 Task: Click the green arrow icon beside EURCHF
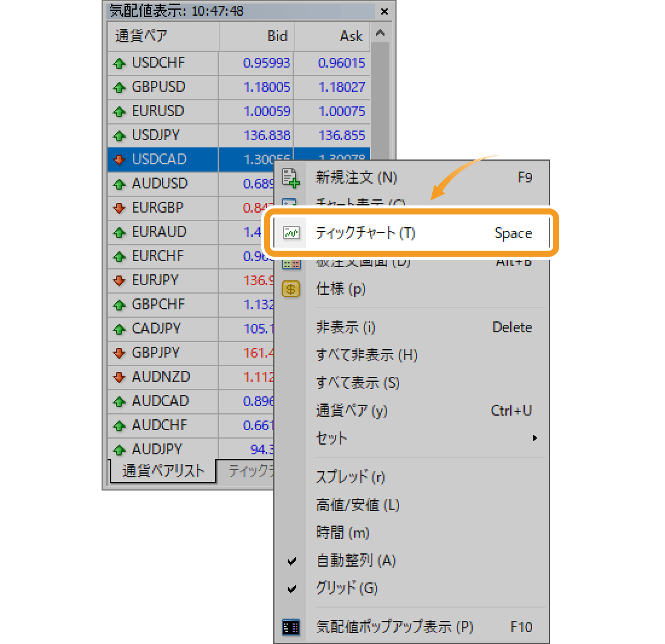pyautogui.click(x=120, y=257)
